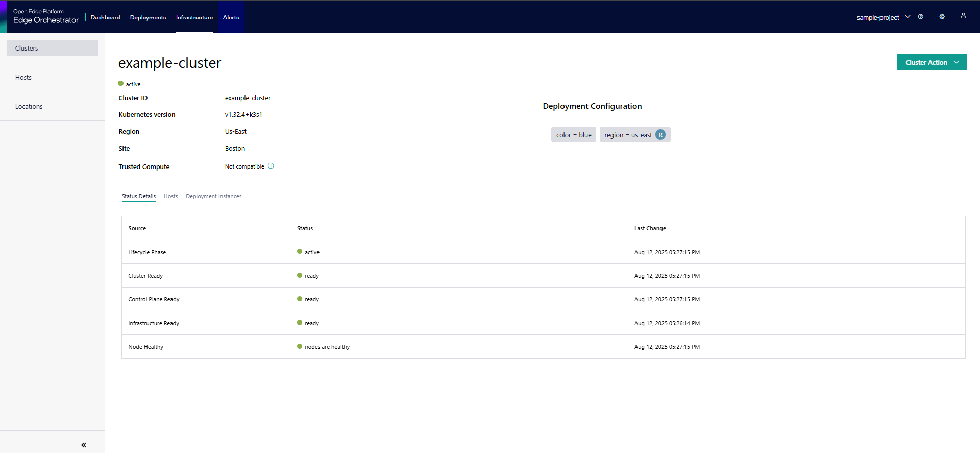Image resolution: width=980 pixels, height=453 pixels.
Task: Click the color = blue label chip
Action: [x=573, y=135]
